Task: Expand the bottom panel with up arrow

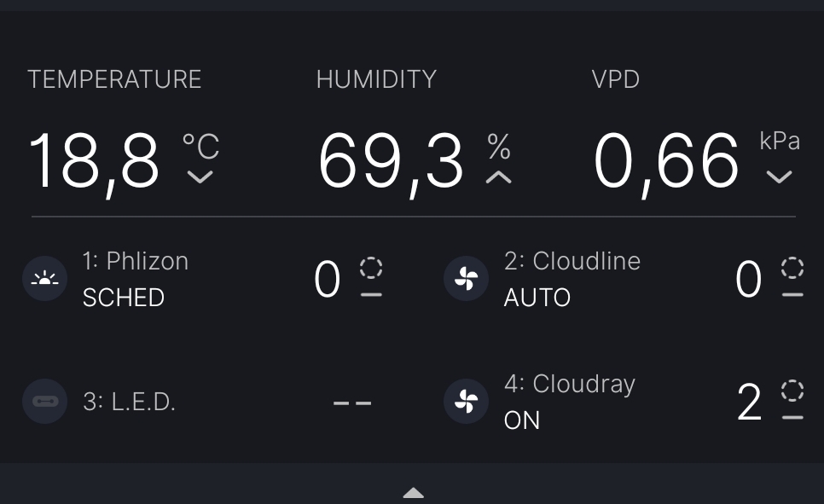Action: (x=413, y=493)
